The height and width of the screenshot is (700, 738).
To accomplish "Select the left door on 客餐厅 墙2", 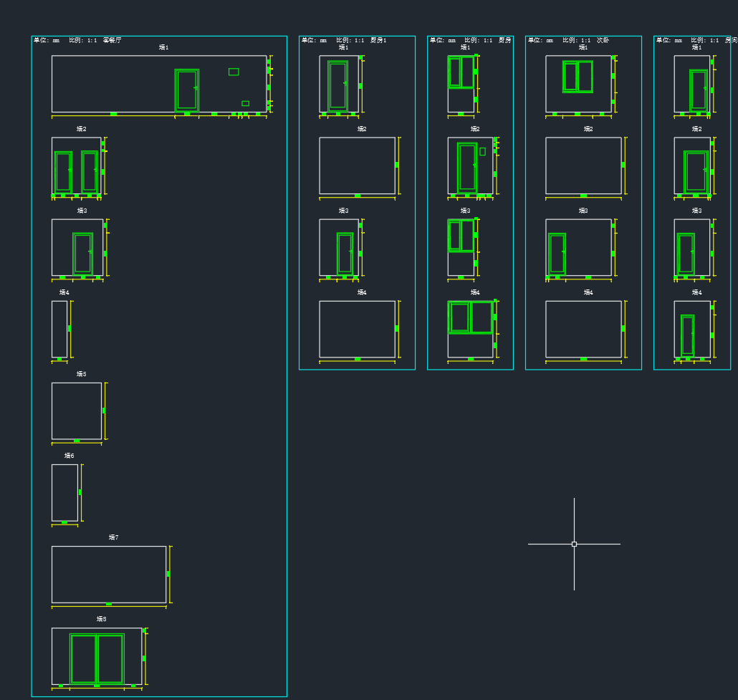I will pos(63,172).
